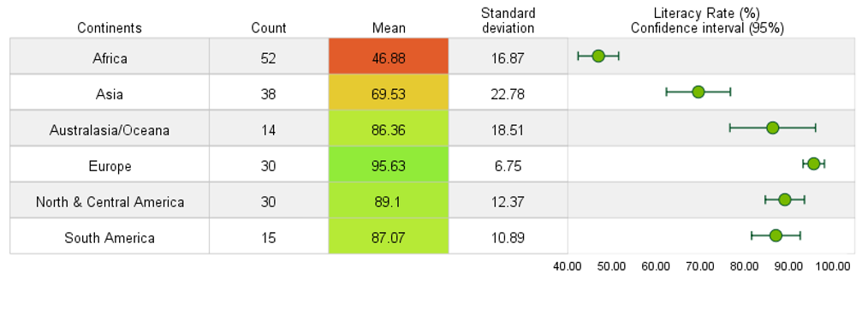Screen dimensions: 868x333
Task: Click the Europe confidence interval dot
Action: click(813, 164)
